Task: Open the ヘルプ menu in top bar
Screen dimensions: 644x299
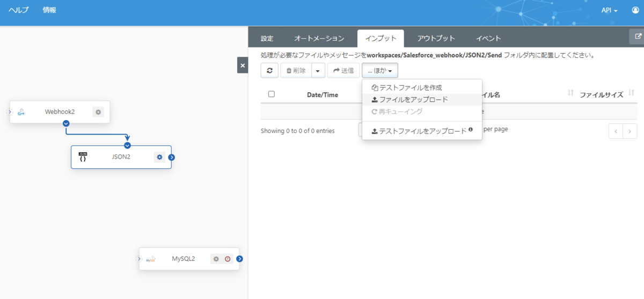Action: click(x=19, y=10)
